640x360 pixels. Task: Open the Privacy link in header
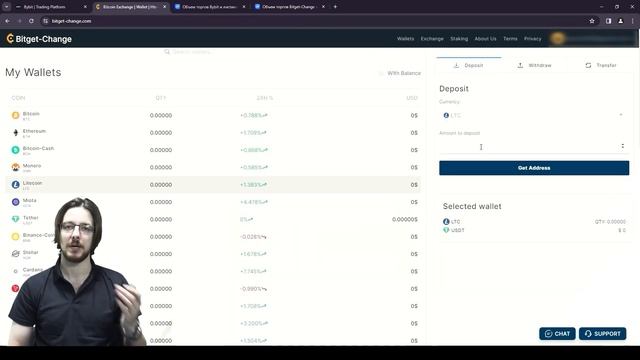click(x=533, y=39)
